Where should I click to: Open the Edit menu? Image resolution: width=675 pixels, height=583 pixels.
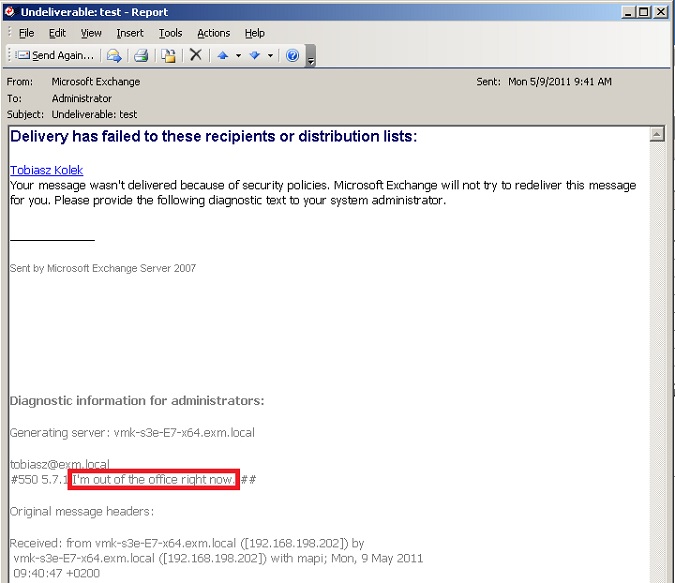(57, 33)
